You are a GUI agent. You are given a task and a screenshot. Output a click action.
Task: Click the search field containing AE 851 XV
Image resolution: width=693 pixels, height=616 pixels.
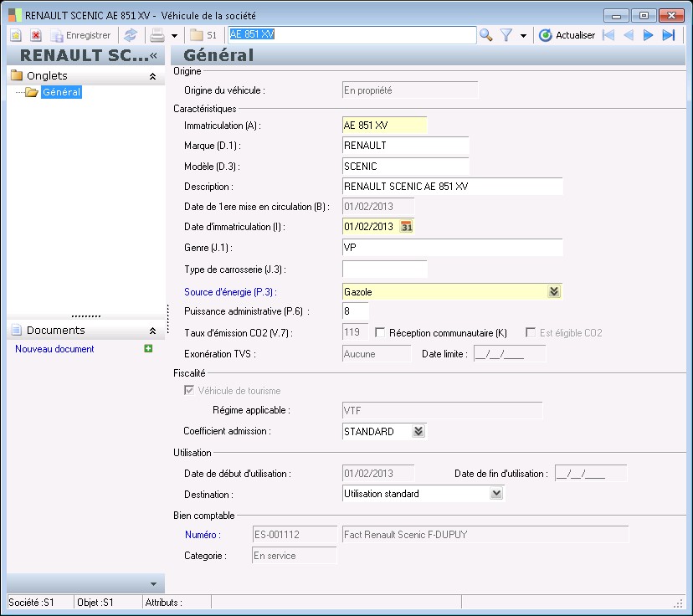coord(352,34)
